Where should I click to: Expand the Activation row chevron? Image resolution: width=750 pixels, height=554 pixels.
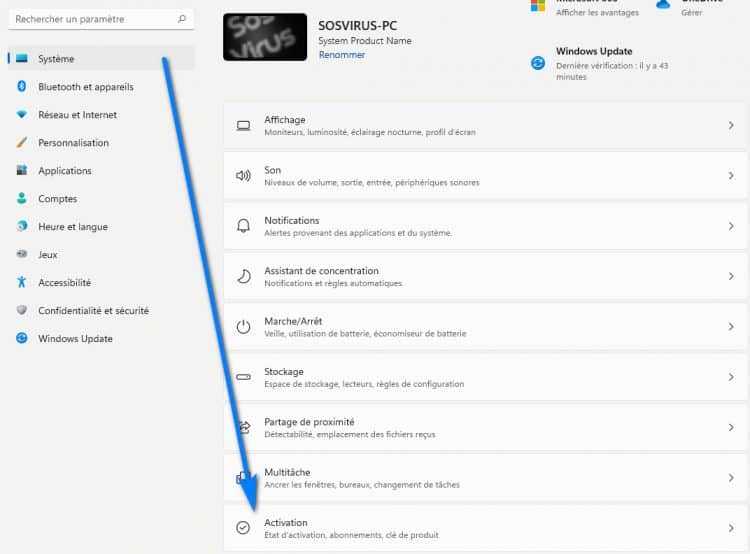click(731, 528)
